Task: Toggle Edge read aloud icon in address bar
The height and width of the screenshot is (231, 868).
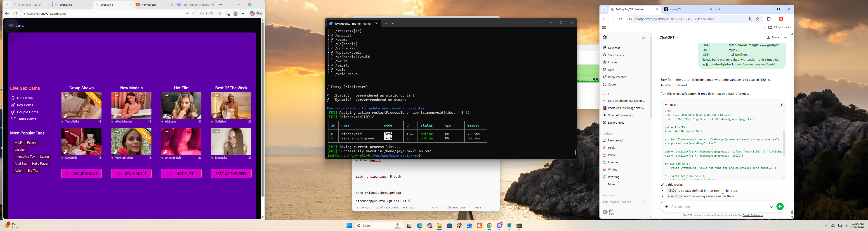Action: [187, 14]
